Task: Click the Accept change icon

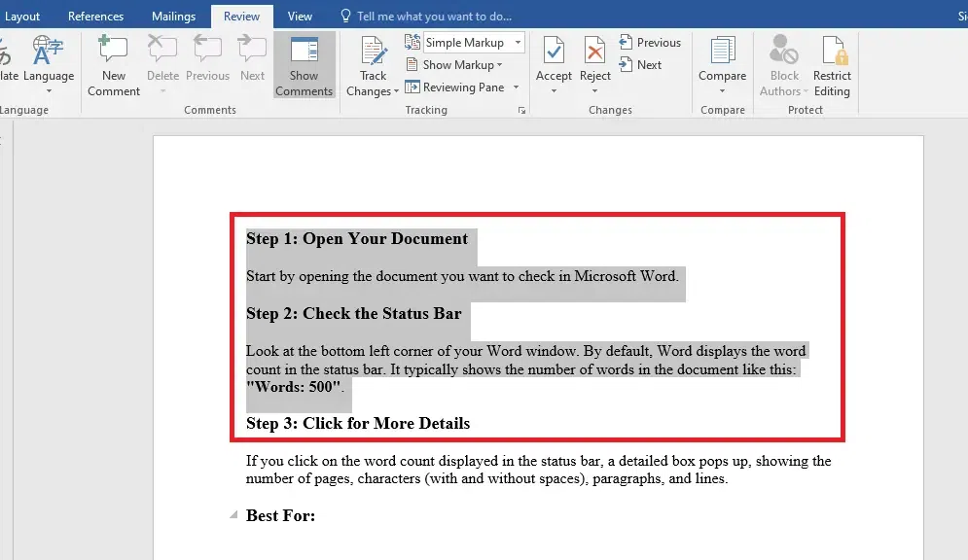Action: [x=554, y=50]
